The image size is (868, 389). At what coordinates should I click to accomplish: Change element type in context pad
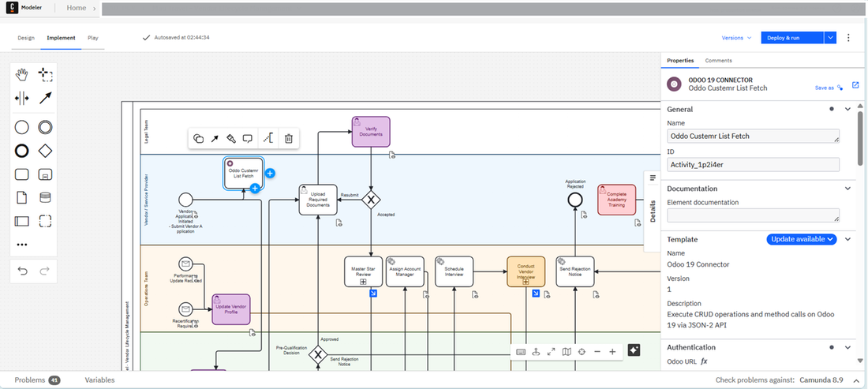[x=198, y=138]
